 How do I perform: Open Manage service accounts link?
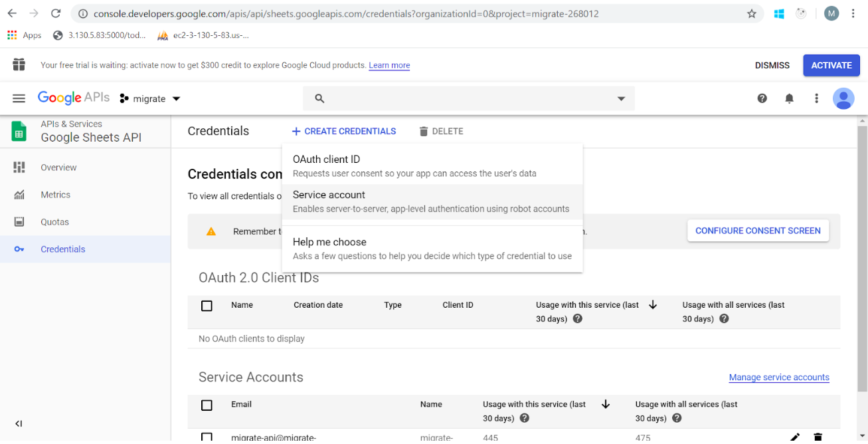point(778,377)
